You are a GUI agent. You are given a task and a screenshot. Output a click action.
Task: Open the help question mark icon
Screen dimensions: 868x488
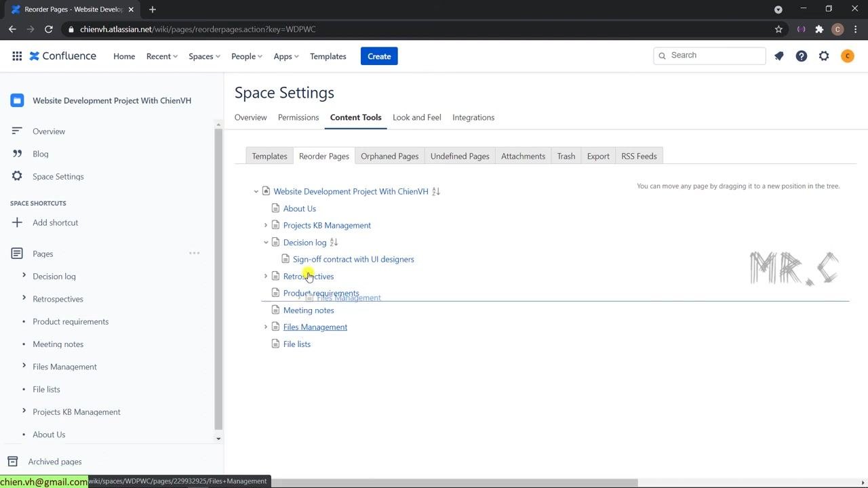pos(802,56)
